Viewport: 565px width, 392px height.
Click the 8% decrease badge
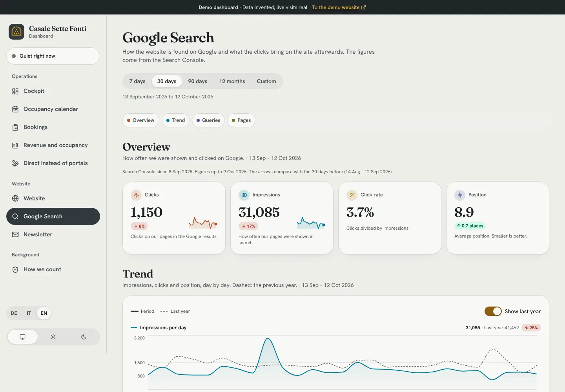(x=139, y=226)
